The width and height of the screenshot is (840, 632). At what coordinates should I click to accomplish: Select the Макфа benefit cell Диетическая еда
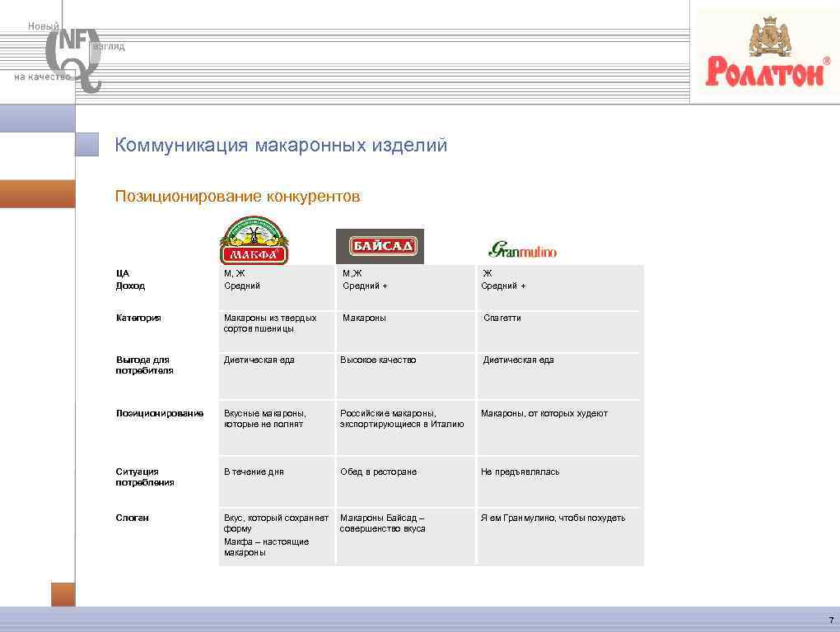(x=259, y=360)
